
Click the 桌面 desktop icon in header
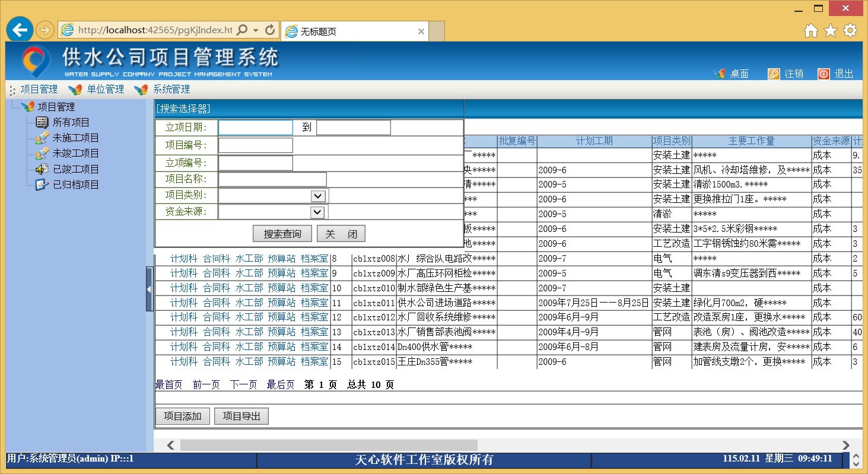[x=720, y=74]
